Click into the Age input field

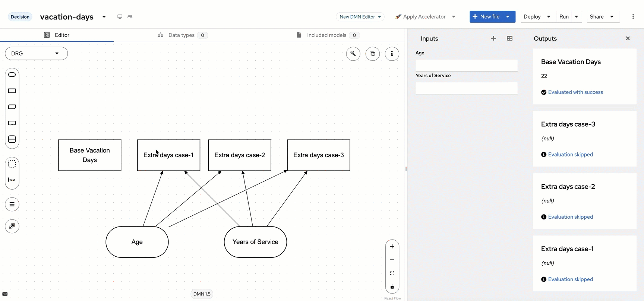click(x=466, y=65)
